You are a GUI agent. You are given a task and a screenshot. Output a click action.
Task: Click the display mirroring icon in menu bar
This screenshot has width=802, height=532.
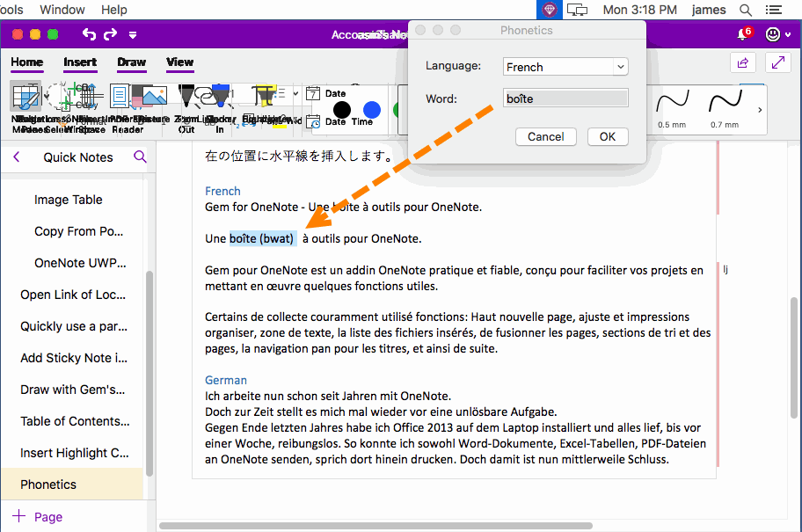click(x=578, y=10)
